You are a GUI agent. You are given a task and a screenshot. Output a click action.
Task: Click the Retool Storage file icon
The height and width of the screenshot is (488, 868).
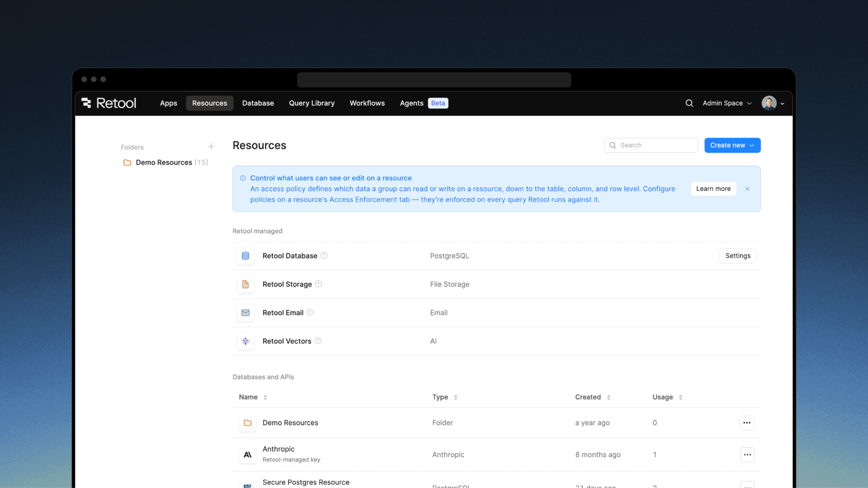coord(245,284)
